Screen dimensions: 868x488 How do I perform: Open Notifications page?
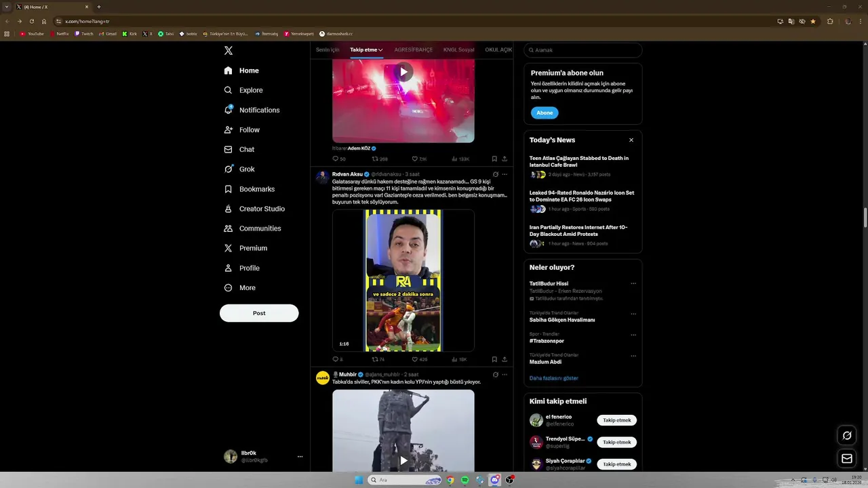252,110
